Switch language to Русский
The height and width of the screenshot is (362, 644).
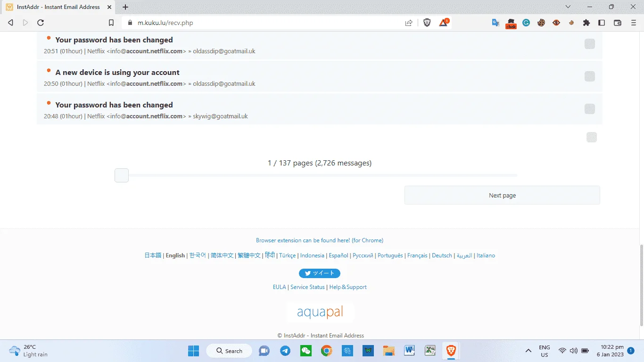[363, 255]
